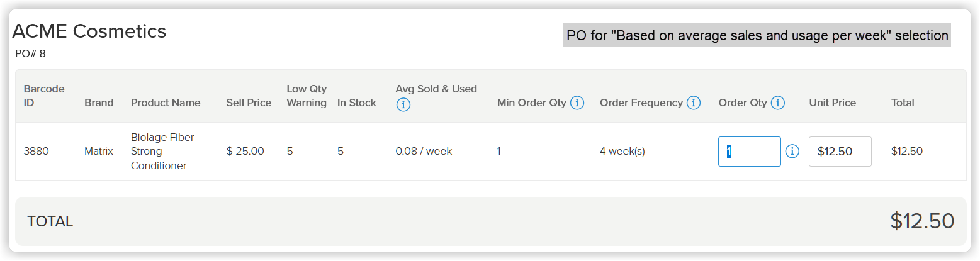Click info icon beside Order Frequency header
980x261 pixels.
tap(694, 103)
